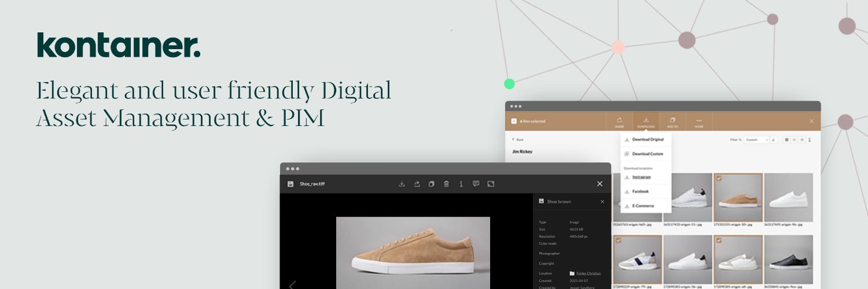Click the Add To button in gallery toolbar
The width and height of the screenshot is (868, 289).
pos(672,122)
